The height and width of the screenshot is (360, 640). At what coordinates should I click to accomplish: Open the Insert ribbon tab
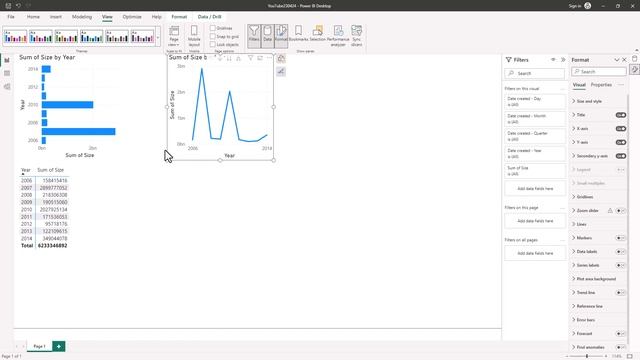point(56,17)
